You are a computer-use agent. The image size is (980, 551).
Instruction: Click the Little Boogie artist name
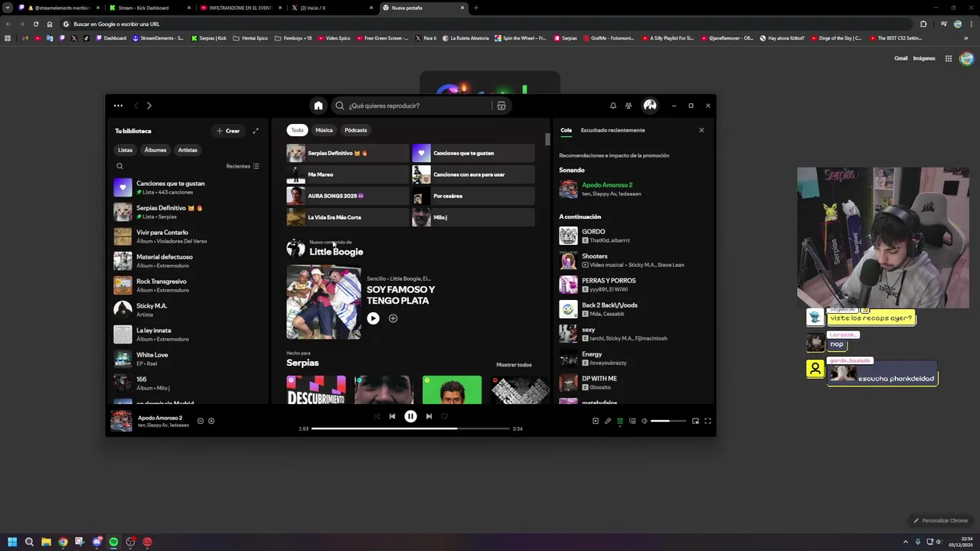click(336, 252)
